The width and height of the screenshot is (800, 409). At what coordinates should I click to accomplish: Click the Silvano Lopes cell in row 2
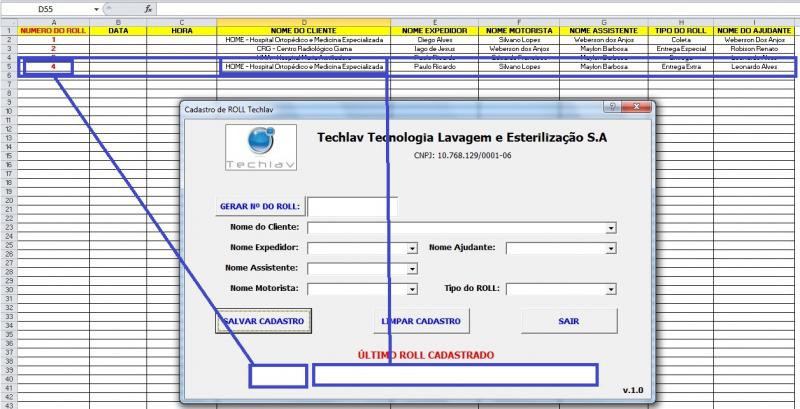[519, 39]
